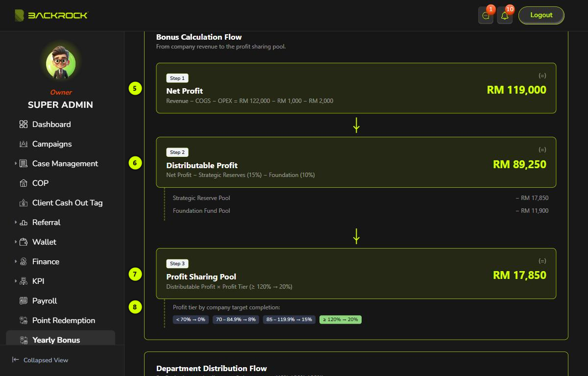Click the Client Cash Out Tag icon
588x376 pixels.
tap(24, 203)
